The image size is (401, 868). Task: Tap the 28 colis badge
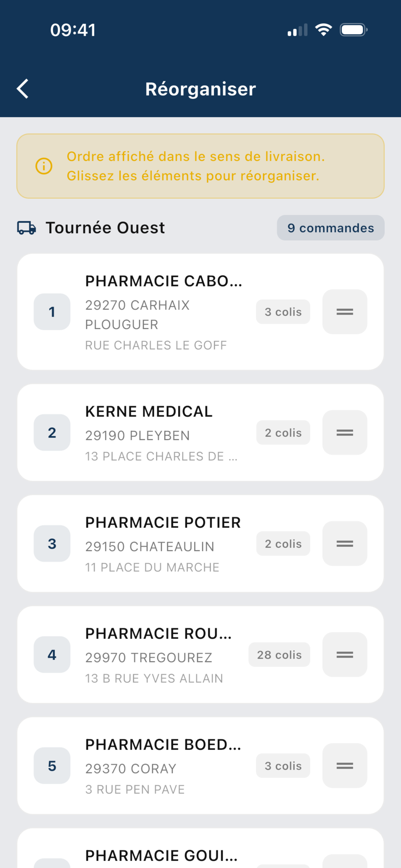(279, 654)
